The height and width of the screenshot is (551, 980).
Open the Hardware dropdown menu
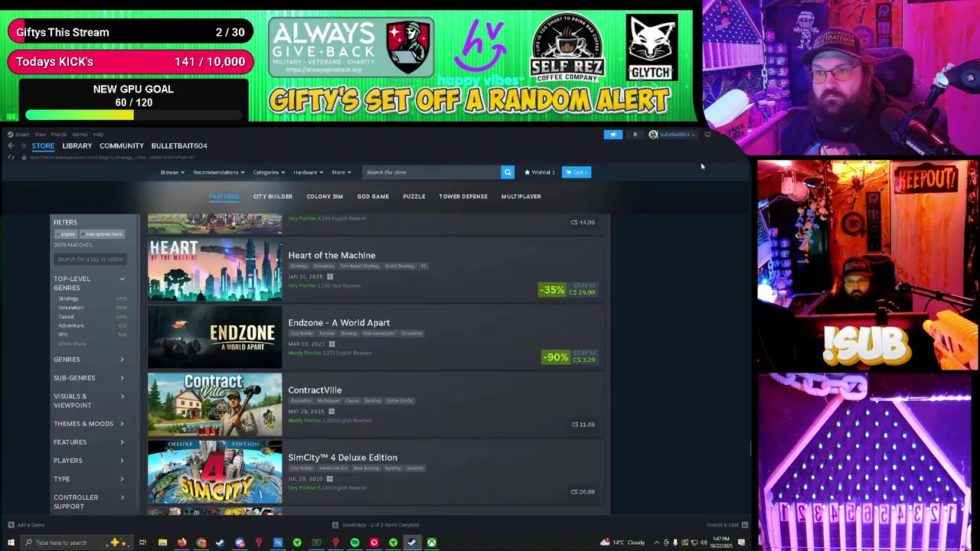click(x=308, y=172)
